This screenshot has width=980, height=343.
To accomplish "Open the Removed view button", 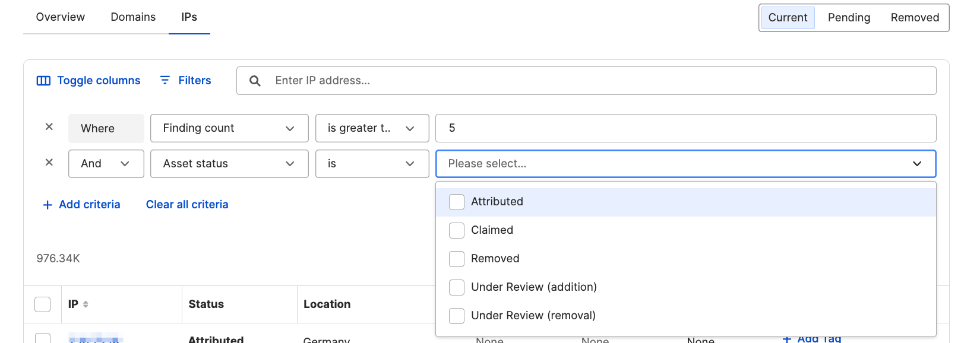I will click(x=915, y=18).
